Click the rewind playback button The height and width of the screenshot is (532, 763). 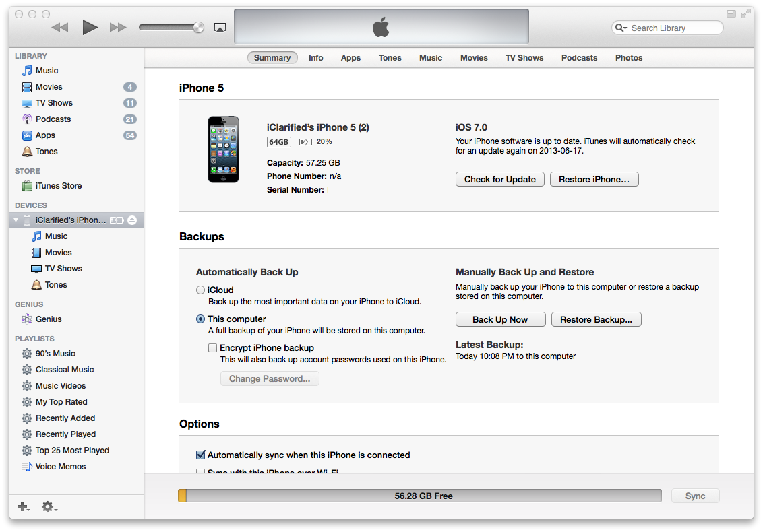point(60,28)
